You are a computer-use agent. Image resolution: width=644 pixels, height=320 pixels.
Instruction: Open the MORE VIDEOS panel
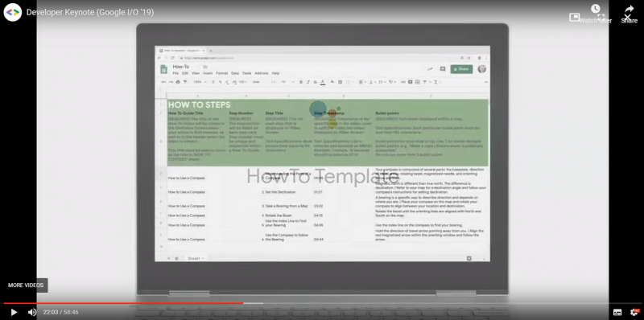coord(26,285)
